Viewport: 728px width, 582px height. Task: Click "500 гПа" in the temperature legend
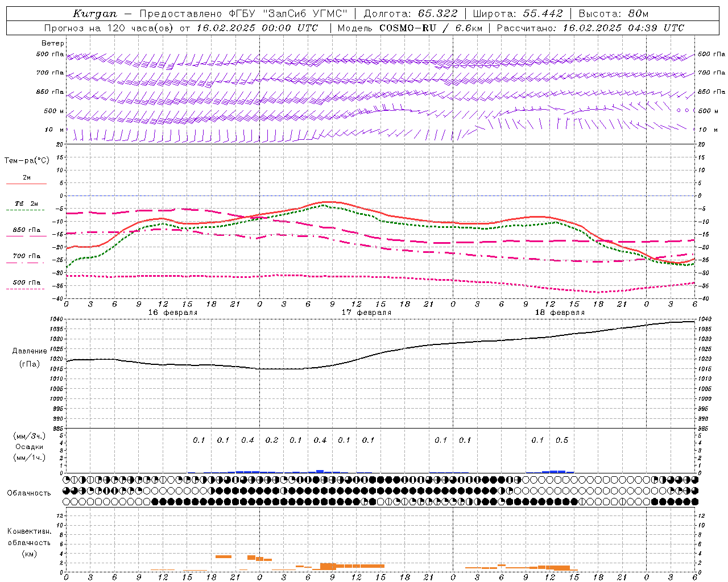pyautogui.click(x=27, y=282)
